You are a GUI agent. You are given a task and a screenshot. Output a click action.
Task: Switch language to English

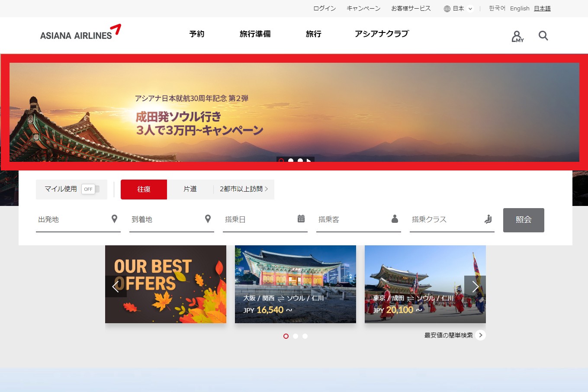[x=520, y=9]
